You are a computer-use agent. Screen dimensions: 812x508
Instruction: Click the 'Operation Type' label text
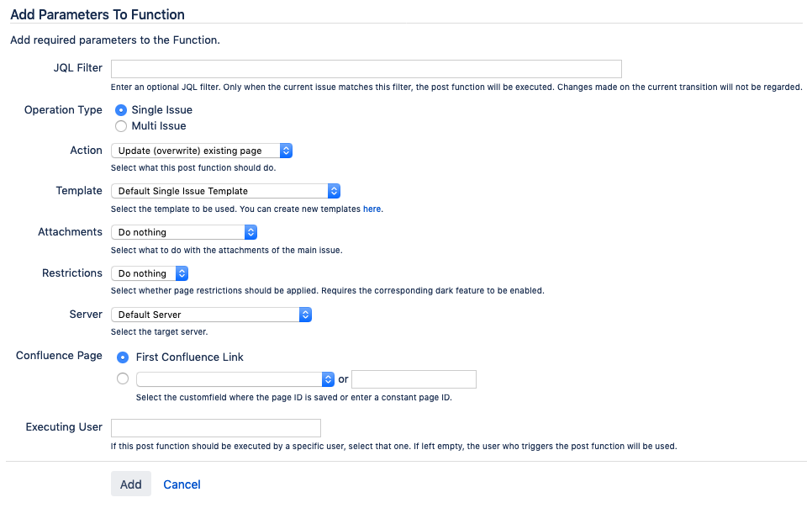click(x=63, y=110)
